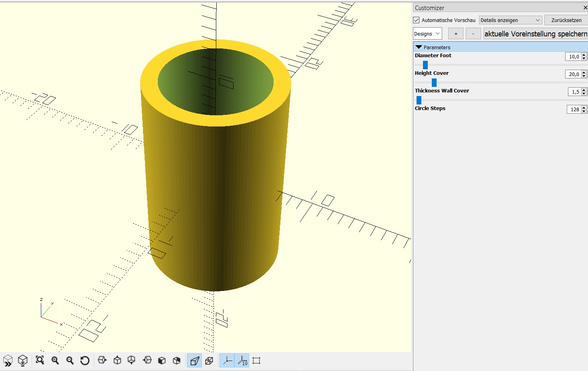Screen dimensions: 588x371
Task: Activate orthogonal projection view
Action: click(209, 360)
